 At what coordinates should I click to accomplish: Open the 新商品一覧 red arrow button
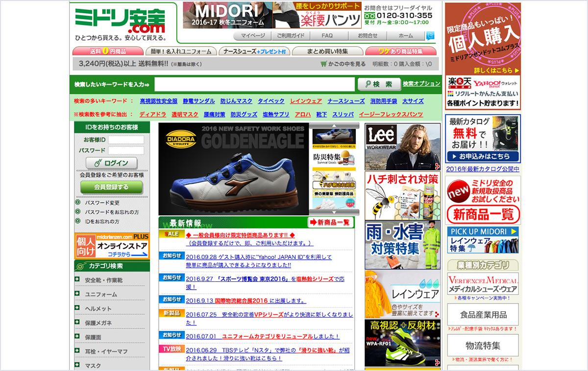(331, 223)
